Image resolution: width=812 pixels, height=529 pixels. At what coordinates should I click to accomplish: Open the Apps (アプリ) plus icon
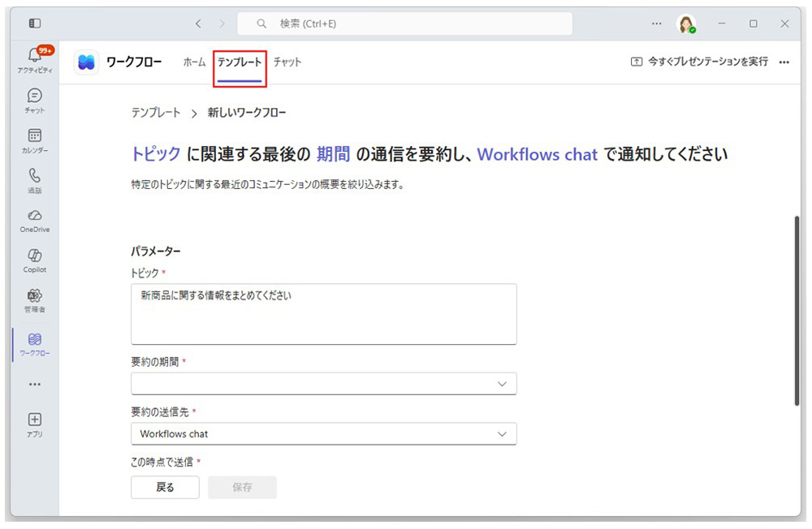click(35, 425)
